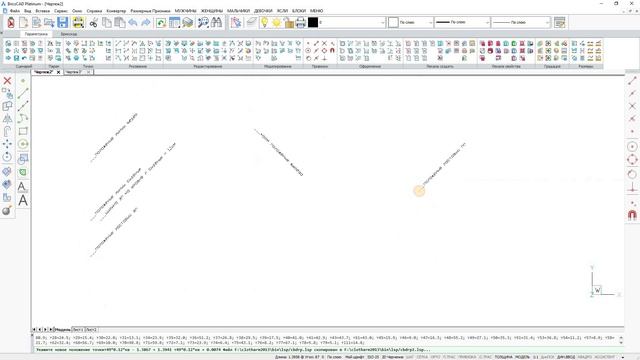
Task: Close the Чертеж2 document tab
Action: (59, 72)
